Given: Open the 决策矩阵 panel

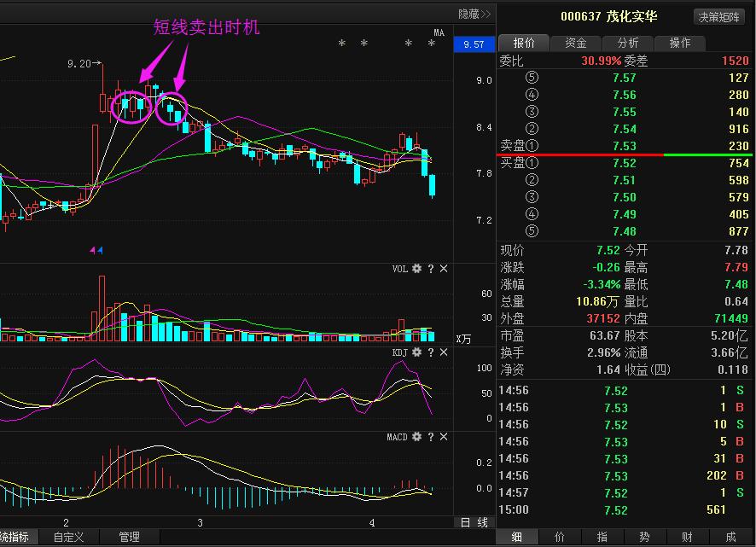Looking at the screenshot, I should click(718, 16).
